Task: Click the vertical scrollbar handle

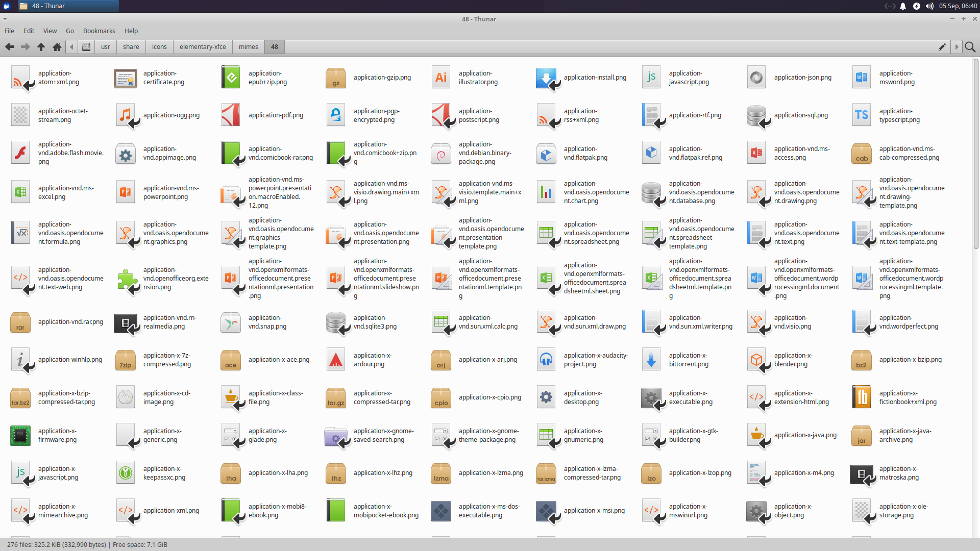Action: pyautogui.click(x=976, y=153)
